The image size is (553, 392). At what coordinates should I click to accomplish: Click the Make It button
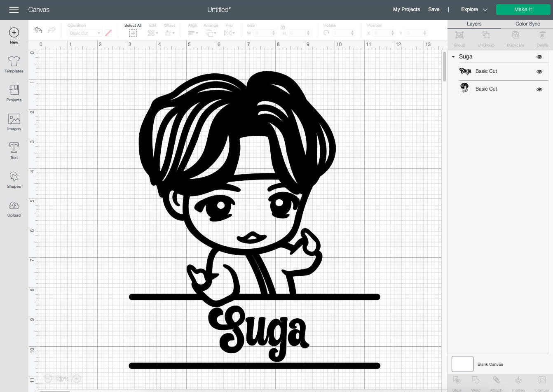tap(523, 9)
